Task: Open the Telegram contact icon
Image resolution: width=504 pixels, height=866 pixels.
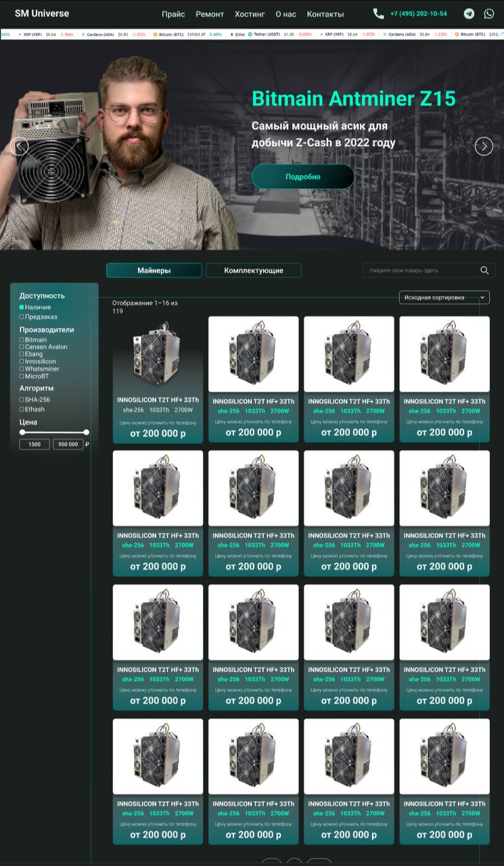Action: coord(469,14)
